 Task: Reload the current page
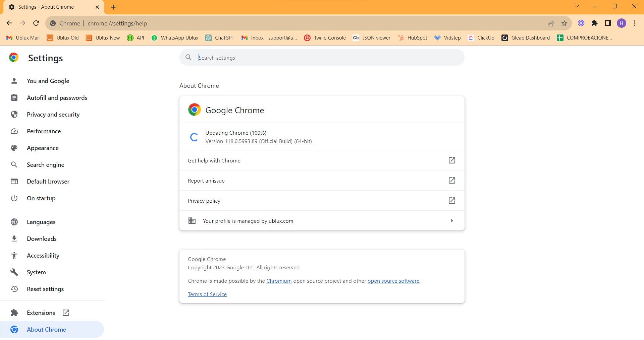36,23
